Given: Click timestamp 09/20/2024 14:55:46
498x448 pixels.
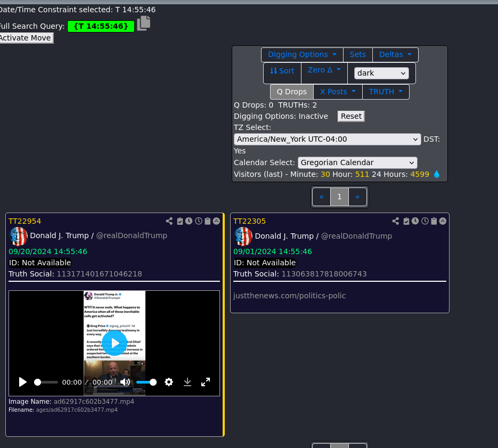Looking at the screenshot, I should [47, 251].
